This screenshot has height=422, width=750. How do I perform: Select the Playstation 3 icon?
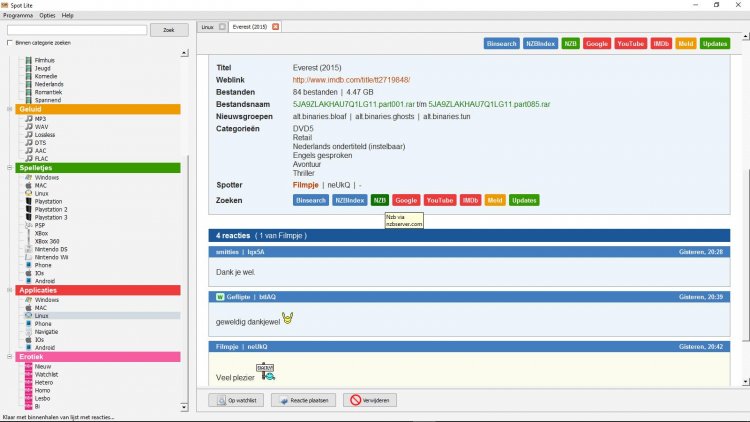pos(29,217)
